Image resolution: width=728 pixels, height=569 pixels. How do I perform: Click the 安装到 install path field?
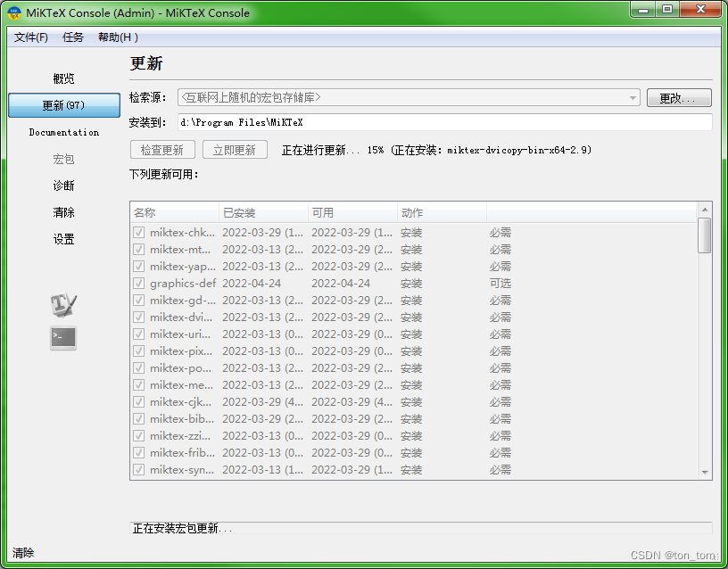tap(445, 122)
